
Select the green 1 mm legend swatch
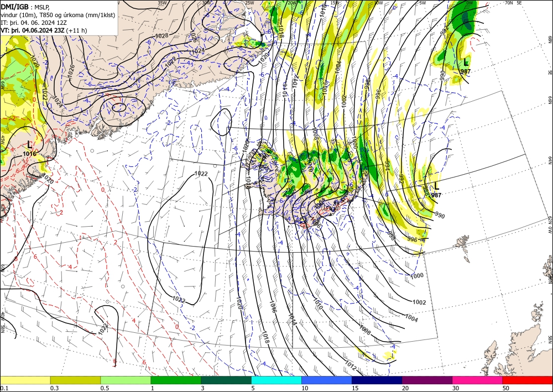click(x=176, y=380)
